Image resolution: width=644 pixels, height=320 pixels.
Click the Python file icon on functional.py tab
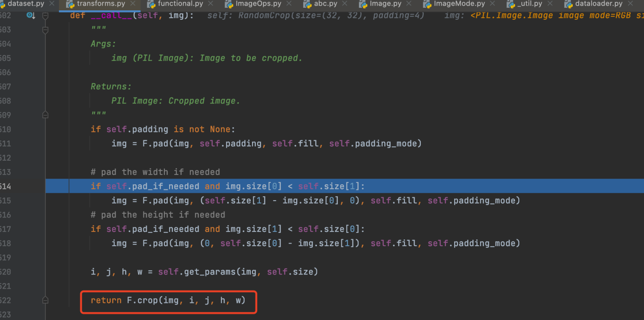151,4
